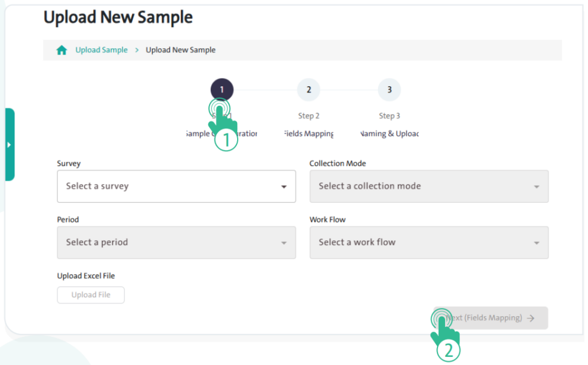Click the caret arrow in the Work Flow dropdown
Image resolution: width=588 pixels, height=365 pixels.
(536, 243)
